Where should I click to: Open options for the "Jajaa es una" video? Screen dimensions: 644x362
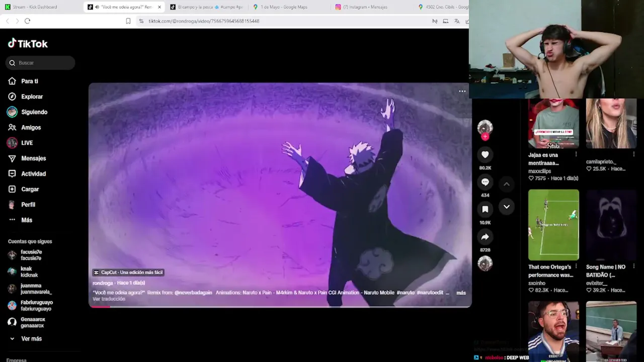coord(576,154)
